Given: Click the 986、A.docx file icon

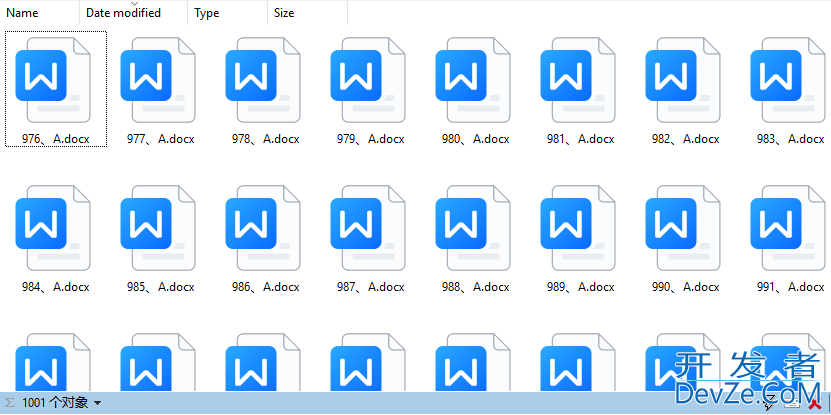Looking at the screenshot, I should [x=263, y=228].
